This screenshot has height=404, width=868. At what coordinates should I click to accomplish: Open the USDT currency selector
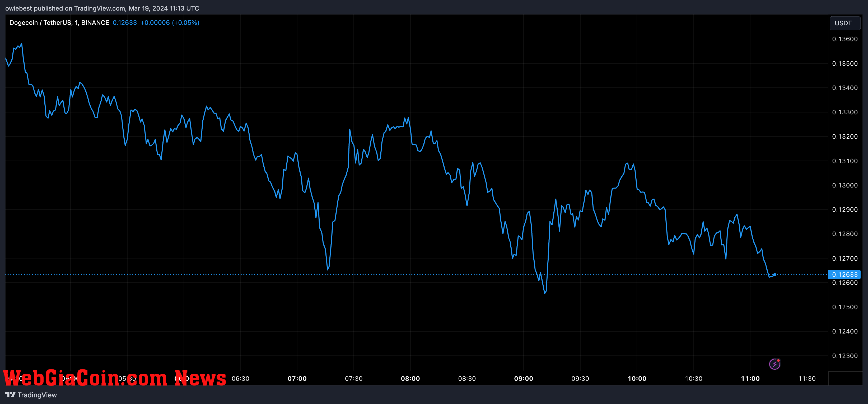tap(845, 23)
